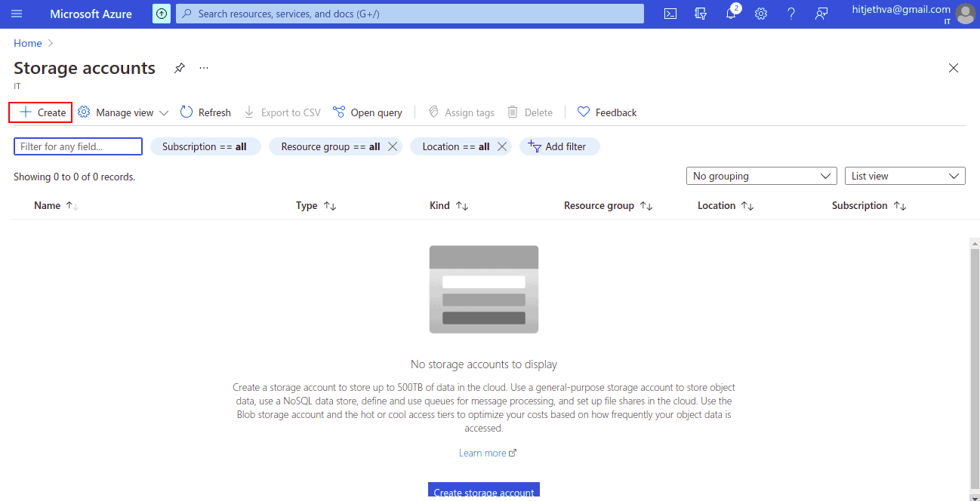Sort by Location column
The width and height of the screenshot is (980, 501).
[726, 205]
